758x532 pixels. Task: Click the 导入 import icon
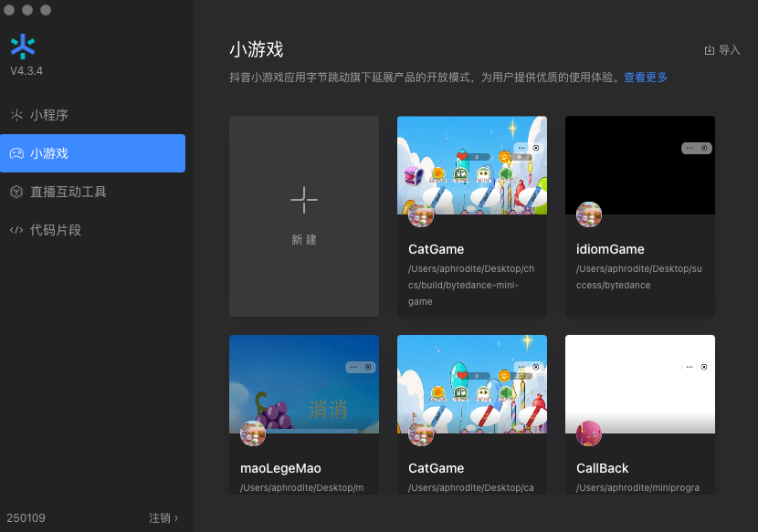(x=710, y=50)
